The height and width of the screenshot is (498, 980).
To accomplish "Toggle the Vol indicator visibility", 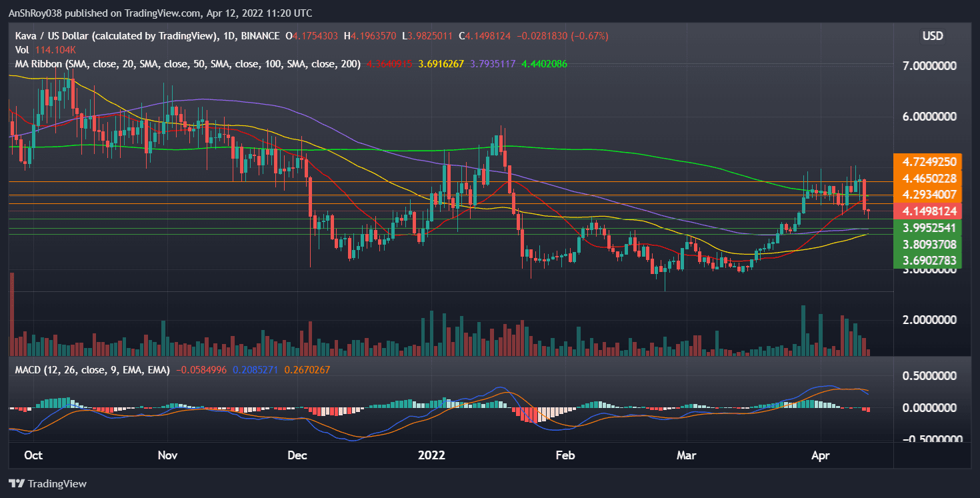I will click(22, 49).
